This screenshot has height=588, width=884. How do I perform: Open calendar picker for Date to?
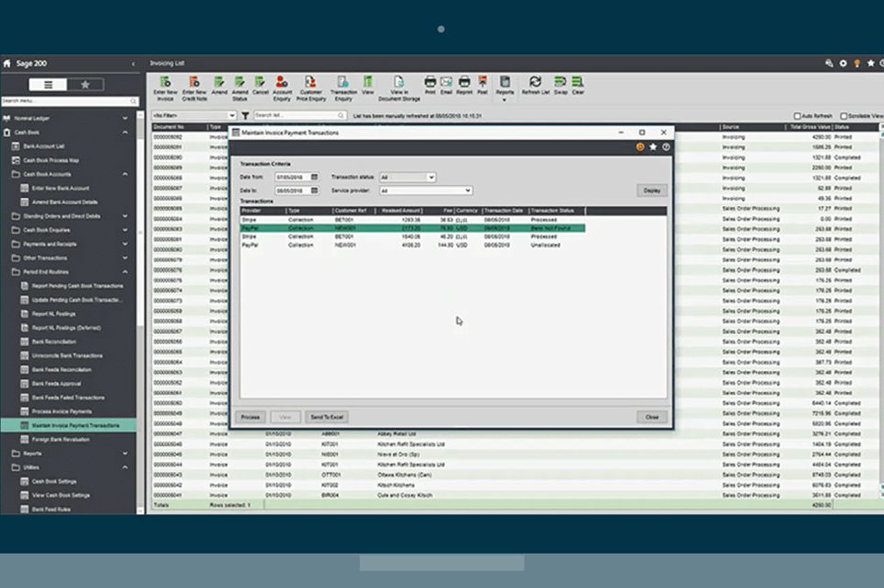[315, 190]
